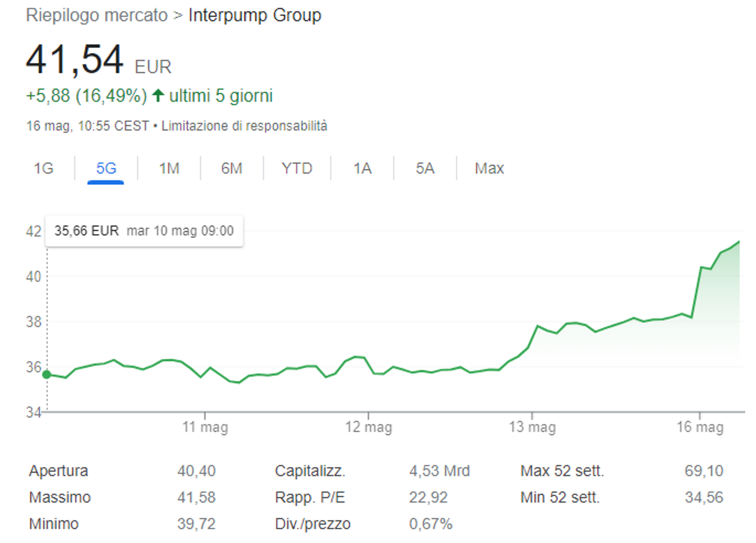Click the green dot marker on chart
Image resolution: width=756 pixels, height=543 pixels.
pyautogui.click(x=47, y=375)
